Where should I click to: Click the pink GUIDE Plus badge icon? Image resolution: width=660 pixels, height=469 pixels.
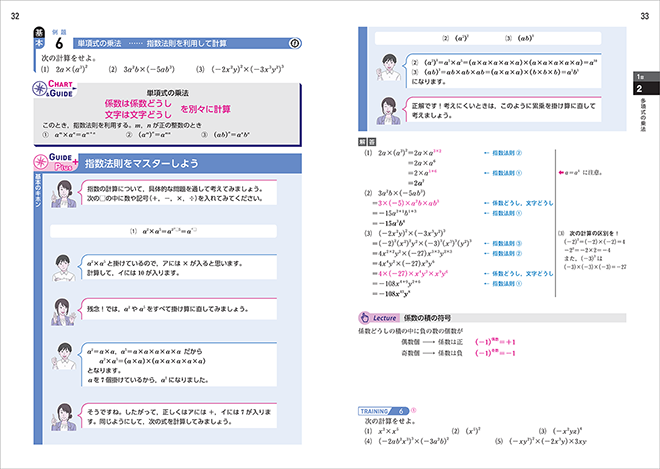pyautogui.click(x=56, y=163)
